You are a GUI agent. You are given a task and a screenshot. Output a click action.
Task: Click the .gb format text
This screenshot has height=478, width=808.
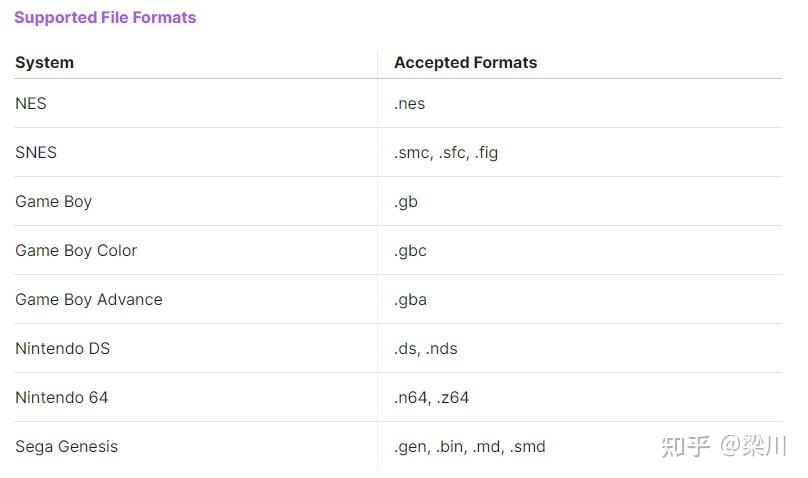[406, 201]
